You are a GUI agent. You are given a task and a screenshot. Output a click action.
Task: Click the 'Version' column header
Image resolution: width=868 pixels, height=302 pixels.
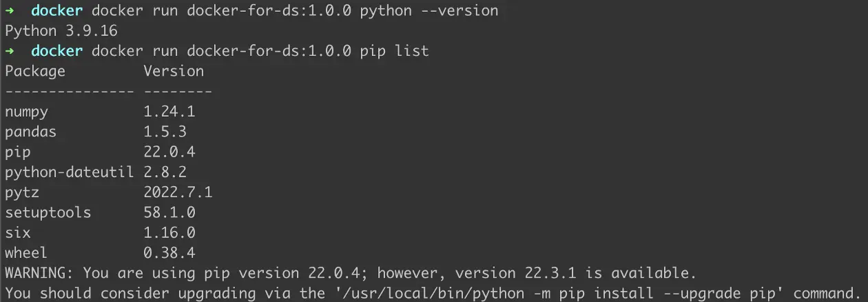pyautogui.click(x=174, y=71)
